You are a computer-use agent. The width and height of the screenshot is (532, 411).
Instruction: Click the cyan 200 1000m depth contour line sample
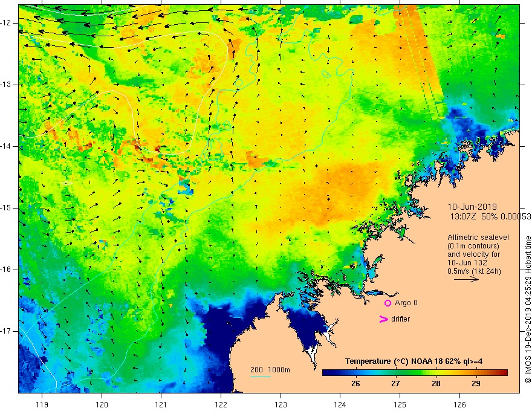click(x=261, y=376)
